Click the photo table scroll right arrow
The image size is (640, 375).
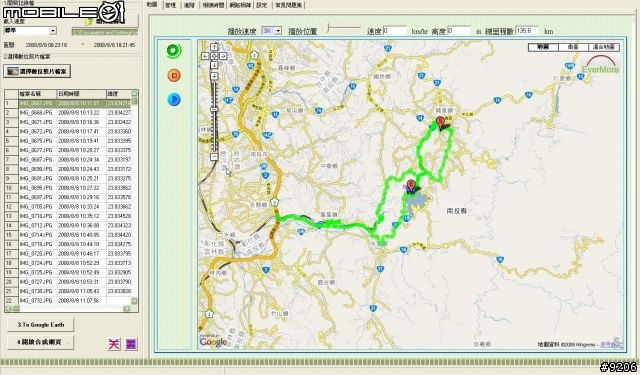[x=127, y=308]
